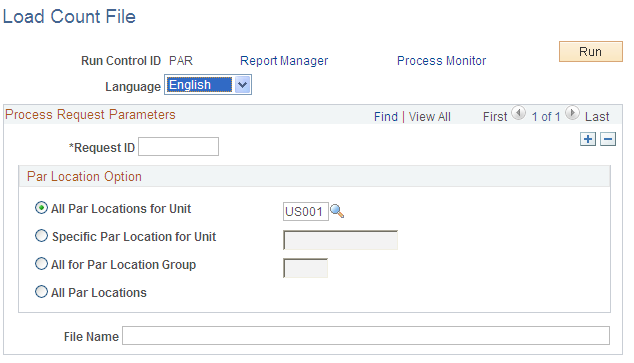The width and height of the screenshot is (634, 363).
Task: Click the Specific Par Location disabled field
Action: (340, 240)
